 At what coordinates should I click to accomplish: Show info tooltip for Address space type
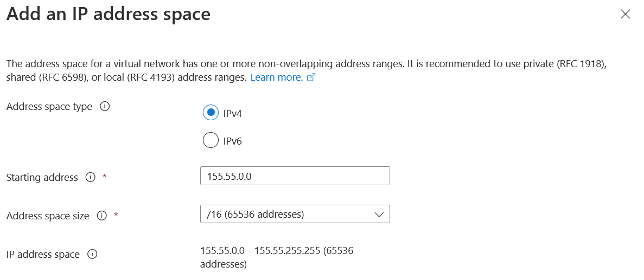105,107
